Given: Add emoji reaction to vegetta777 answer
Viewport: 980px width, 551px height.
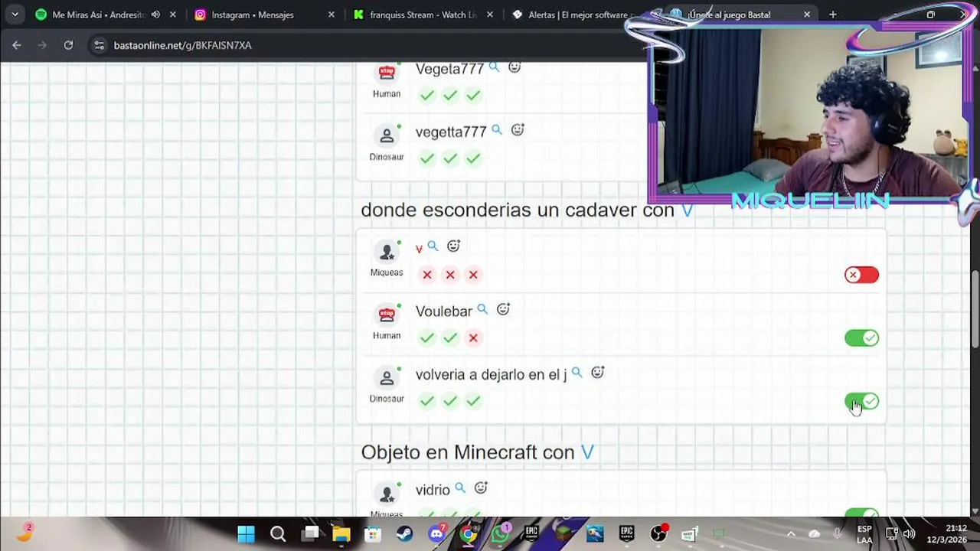Looking at the screenshot, I should (x=518, y=130).
